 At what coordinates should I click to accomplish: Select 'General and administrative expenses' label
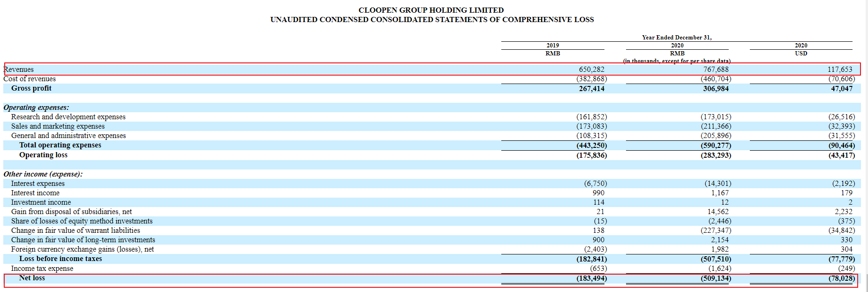pos(68,136)
